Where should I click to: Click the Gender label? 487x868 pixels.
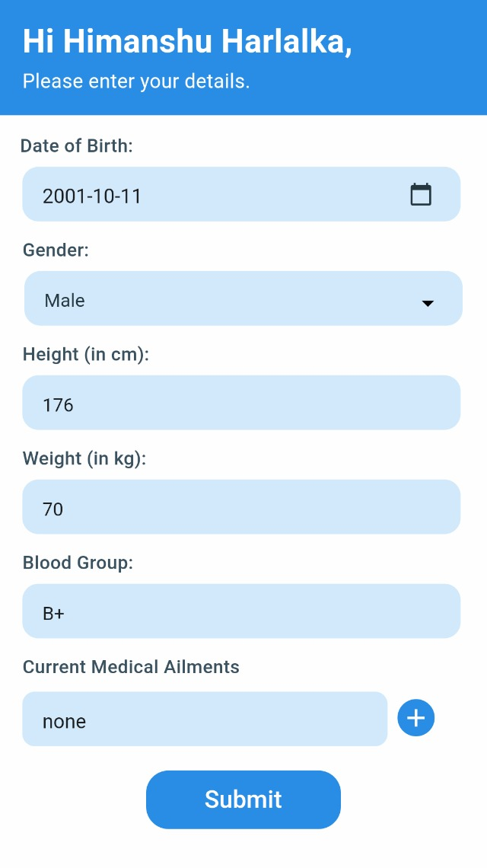(56, 251)
